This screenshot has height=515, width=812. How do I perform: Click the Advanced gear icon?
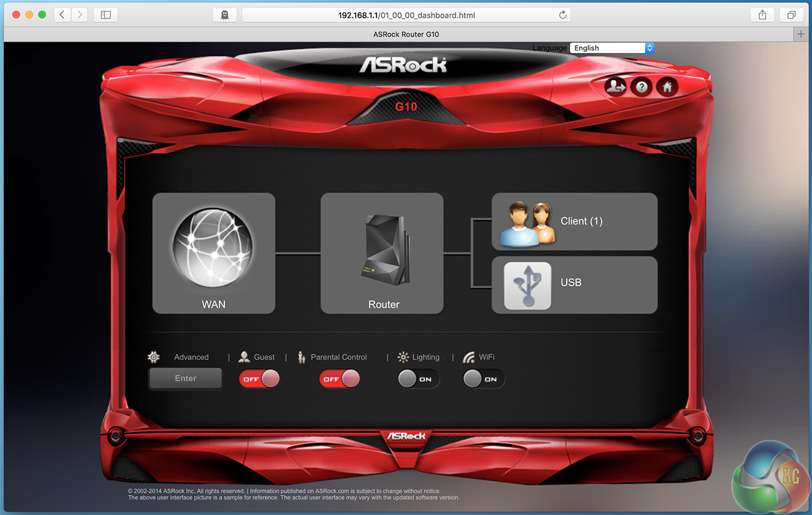(153, 357)
